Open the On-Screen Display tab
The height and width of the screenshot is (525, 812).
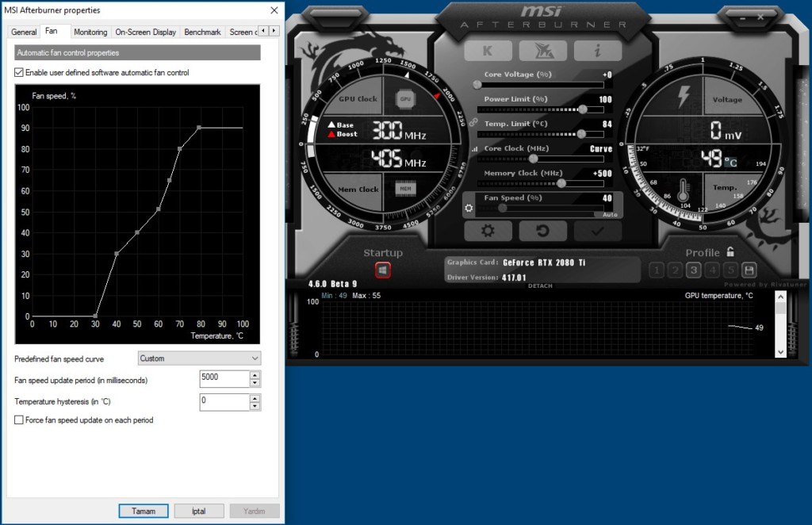(x=146, y=32)
